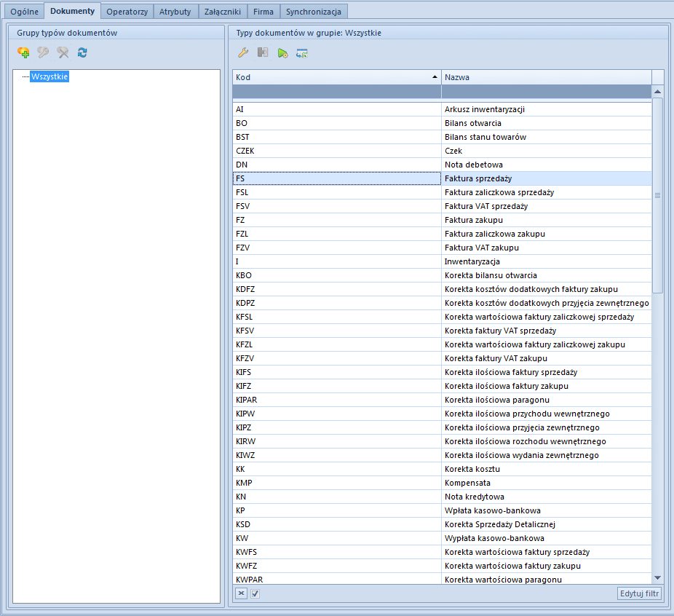Add a new document type group
Image resolution: width=674 pixels, height=616 pixels.
(x=23, y=52)
